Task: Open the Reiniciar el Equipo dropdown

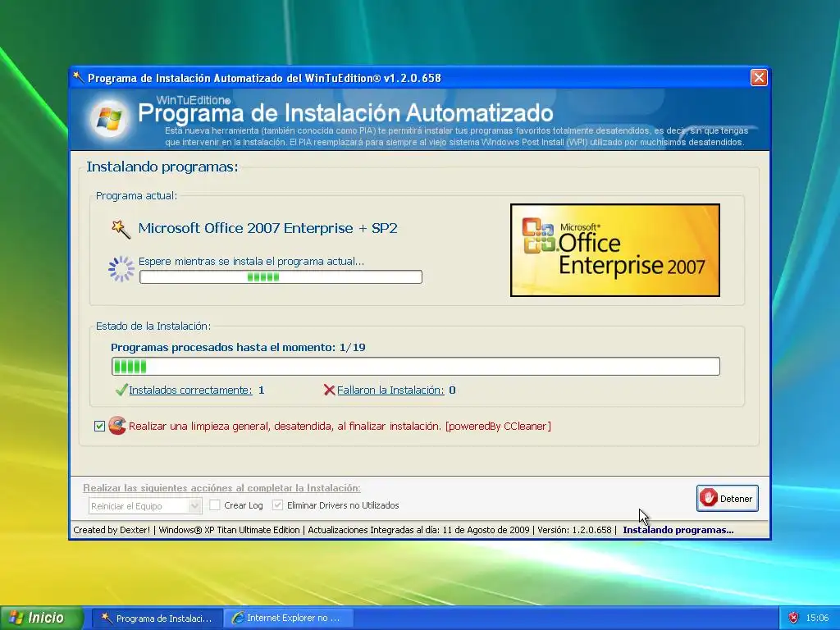Action: point(144,505)
